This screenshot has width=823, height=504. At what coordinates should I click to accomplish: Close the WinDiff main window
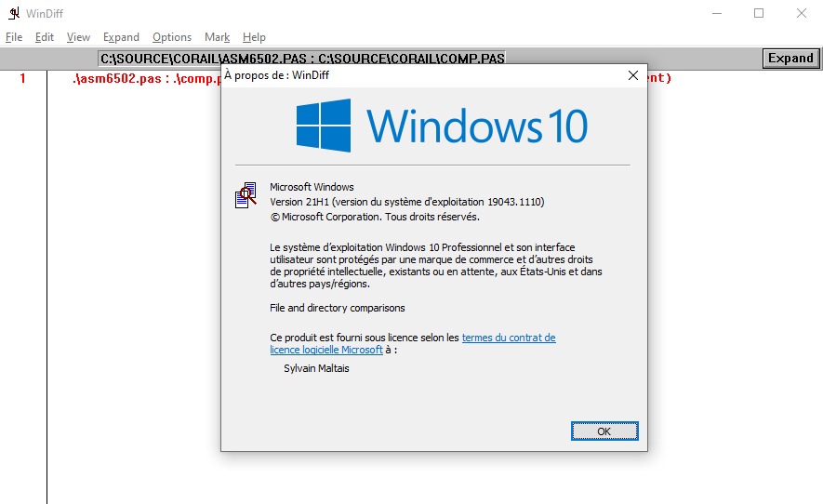tap(801, 13)
